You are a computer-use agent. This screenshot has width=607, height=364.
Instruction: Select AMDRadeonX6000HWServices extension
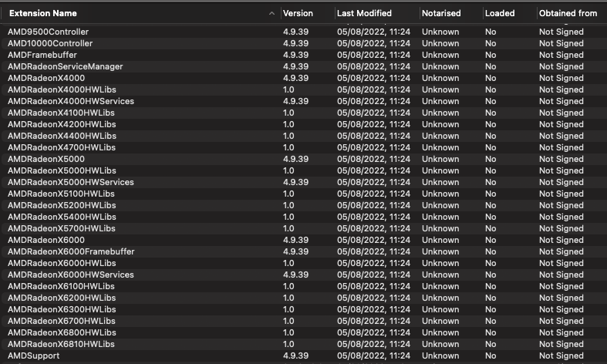[x=304, y=275]
